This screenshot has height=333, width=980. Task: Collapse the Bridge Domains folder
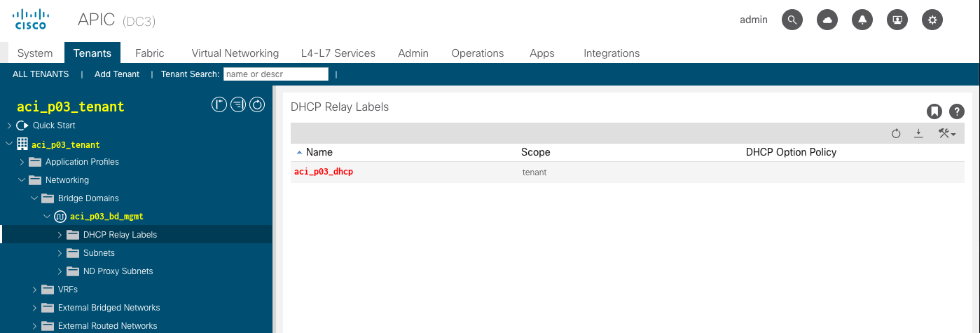(x=35, y=198)
